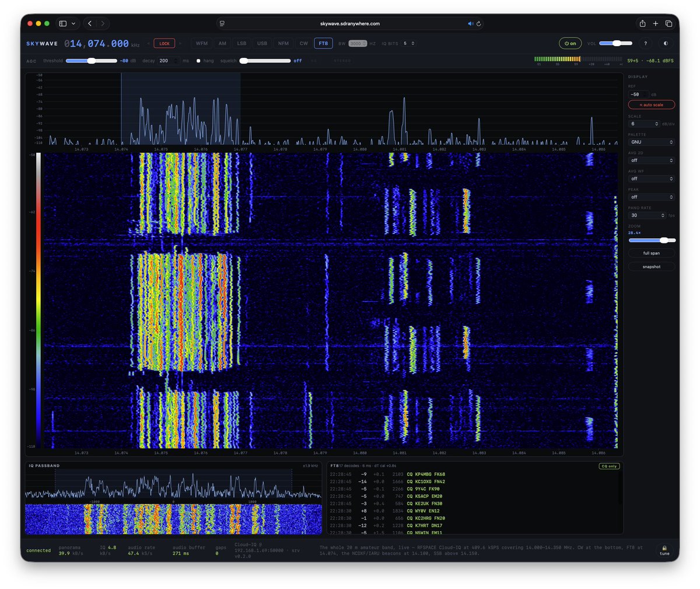Adjust the ZOOM slider
700x589 pixels.
point(652,240)
